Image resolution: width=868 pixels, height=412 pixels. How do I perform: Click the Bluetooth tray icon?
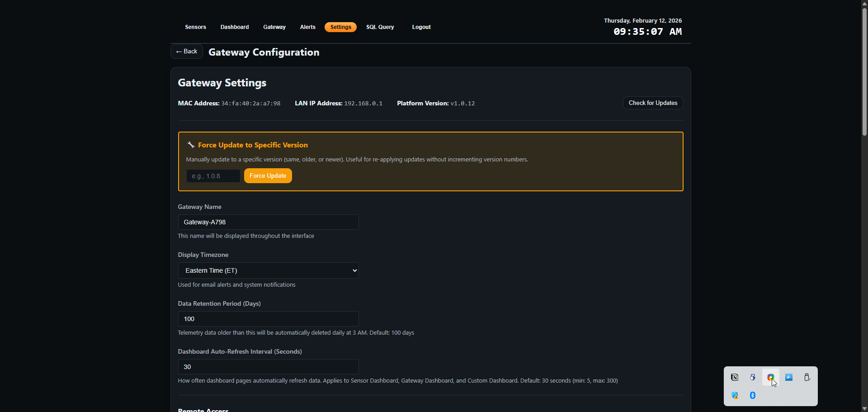point(753,395)
